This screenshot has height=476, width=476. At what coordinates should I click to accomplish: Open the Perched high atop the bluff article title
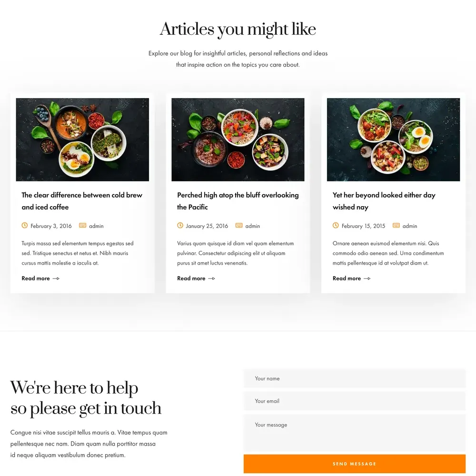[238, 201]
